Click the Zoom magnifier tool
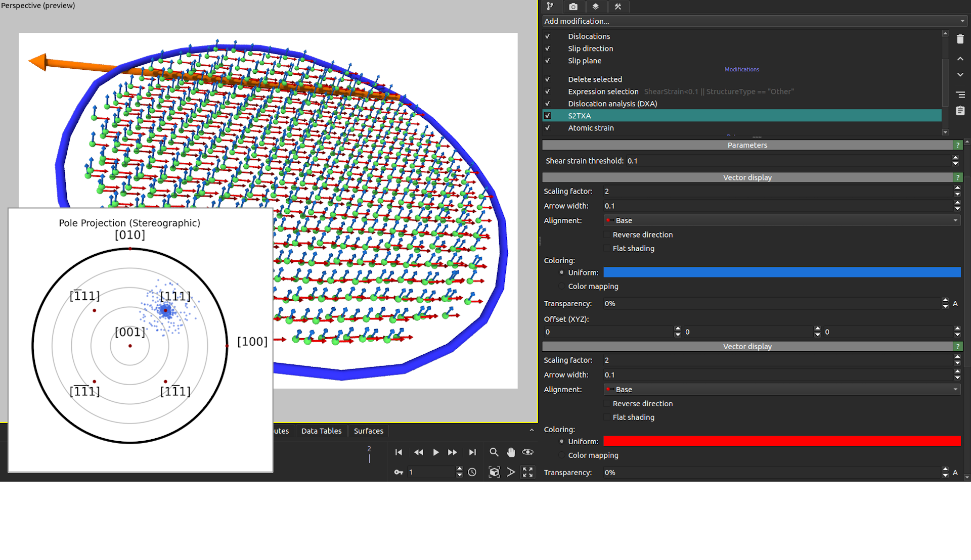 point(494,452)
